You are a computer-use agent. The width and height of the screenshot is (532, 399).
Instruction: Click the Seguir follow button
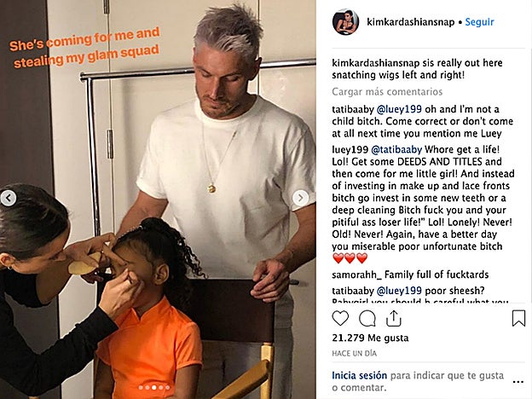coord(479,22)
